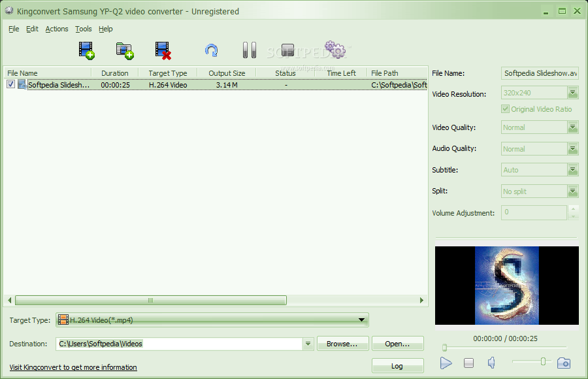Image resolution: width=588 pixels, height=379 pixels.
Task: Click the Output Size column header
Action: click(227, 73)
